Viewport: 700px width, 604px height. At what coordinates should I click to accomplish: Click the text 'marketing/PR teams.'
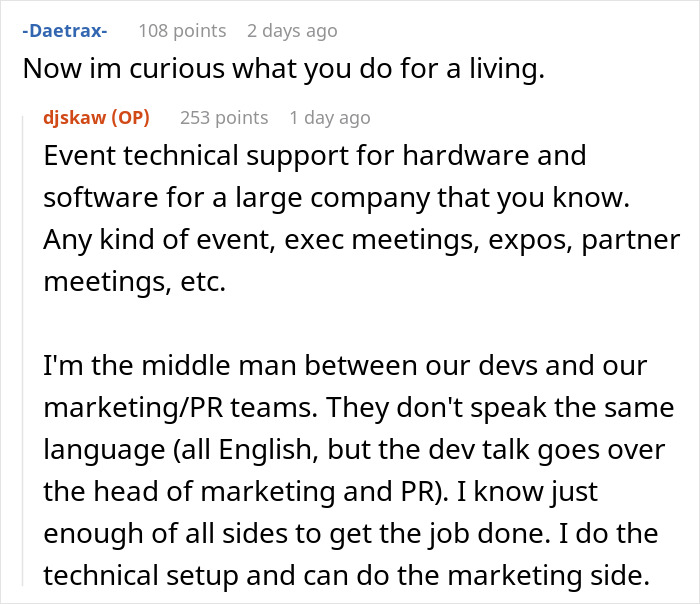point(181,408)
